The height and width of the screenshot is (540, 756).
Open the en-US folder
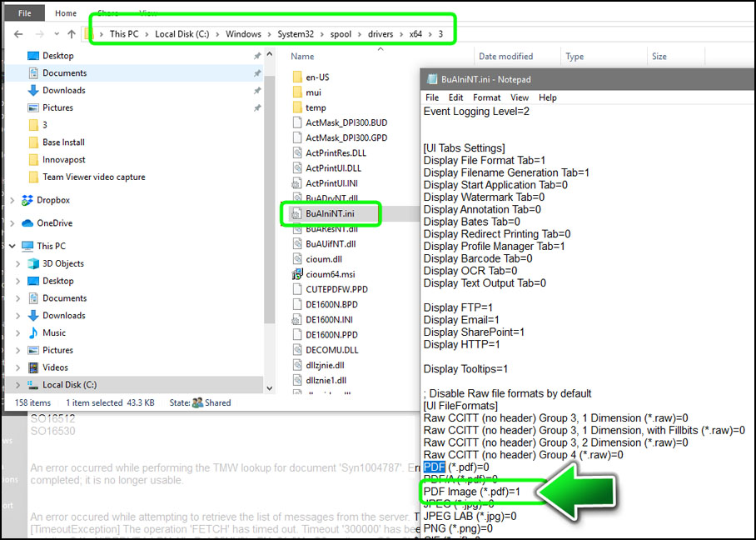(x=317, y=77)
